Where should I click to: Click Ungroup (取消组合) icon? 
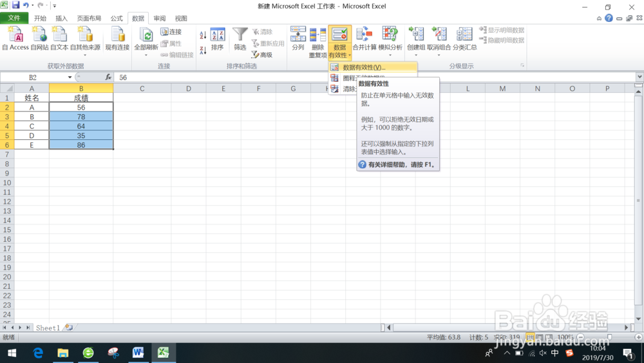439,40
